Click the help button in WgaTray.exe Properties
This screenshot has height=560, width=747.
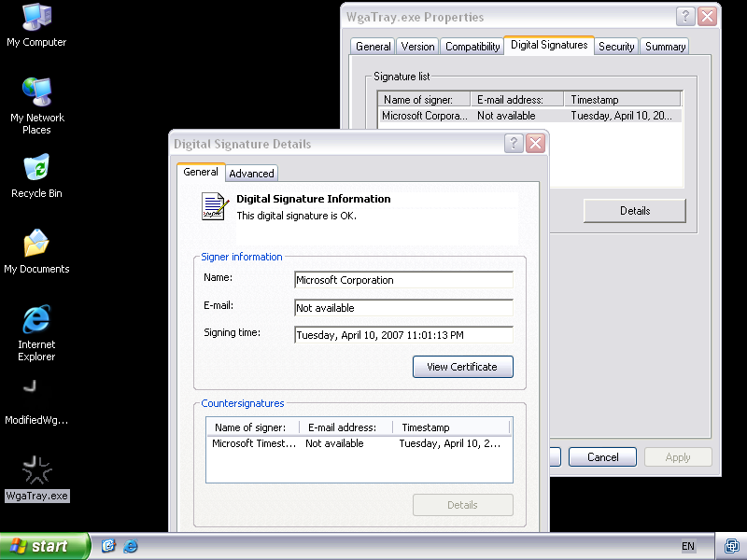[685, 16]
